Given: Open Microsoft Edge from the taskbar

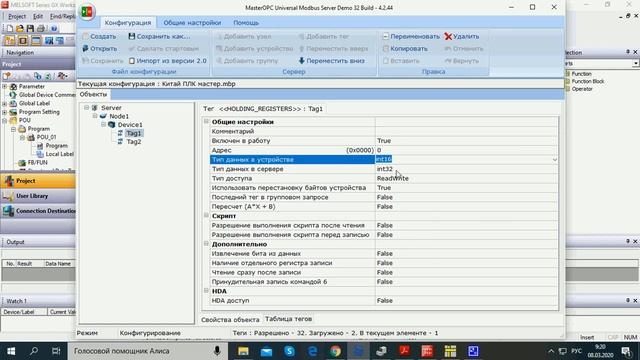Looking at the screenshot, I should click(313, 351).
